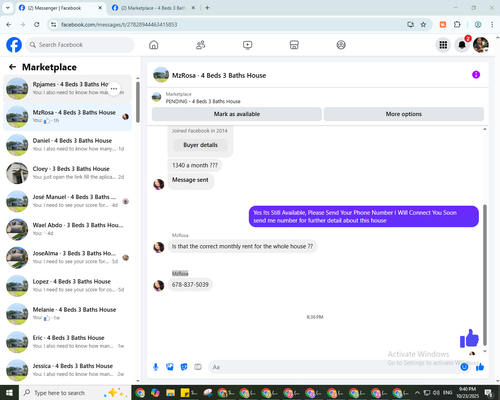Click More options button
The image size is (500, 400).
(x=404, y=114)
